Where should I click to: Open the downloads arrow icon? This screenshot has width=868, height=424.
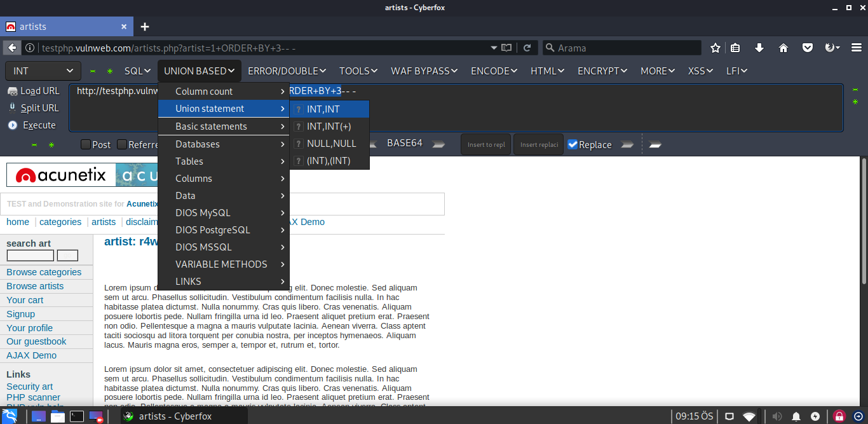[759, 48]
